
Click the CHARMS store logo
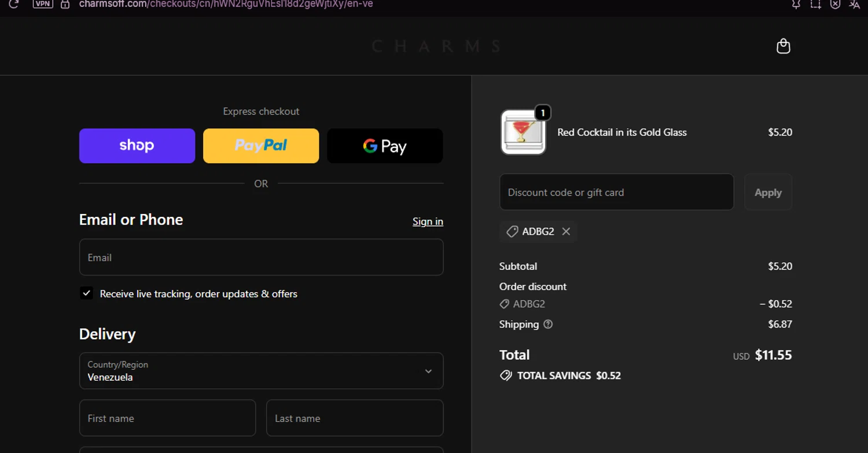tap(436, 46)
